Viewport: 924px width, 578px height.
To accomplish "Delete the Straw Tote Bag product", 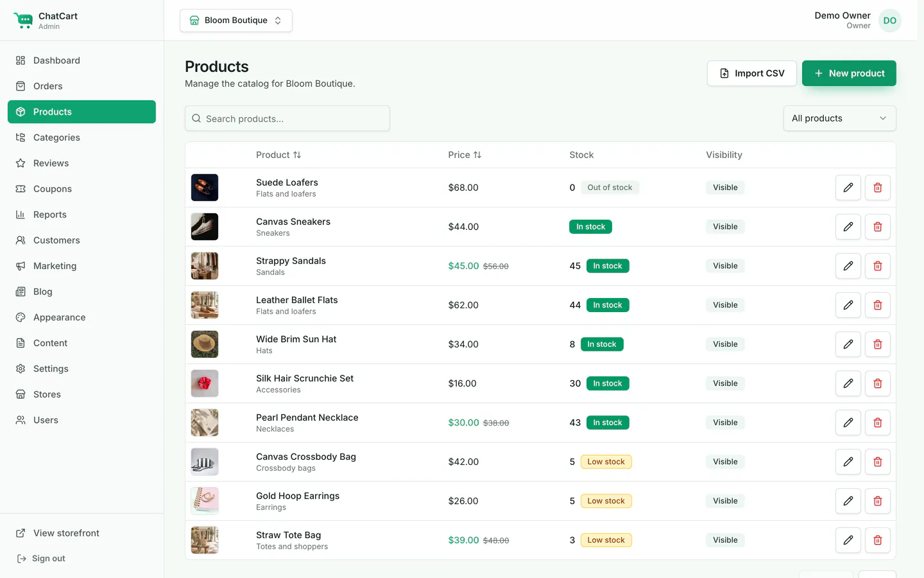I will pos(877,540).
